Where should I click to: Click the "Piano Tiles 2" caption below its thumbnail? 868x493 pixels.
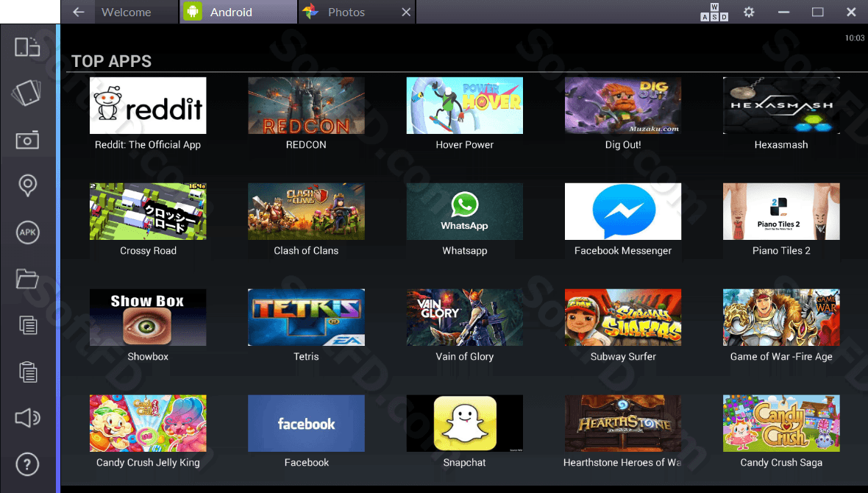781,250
